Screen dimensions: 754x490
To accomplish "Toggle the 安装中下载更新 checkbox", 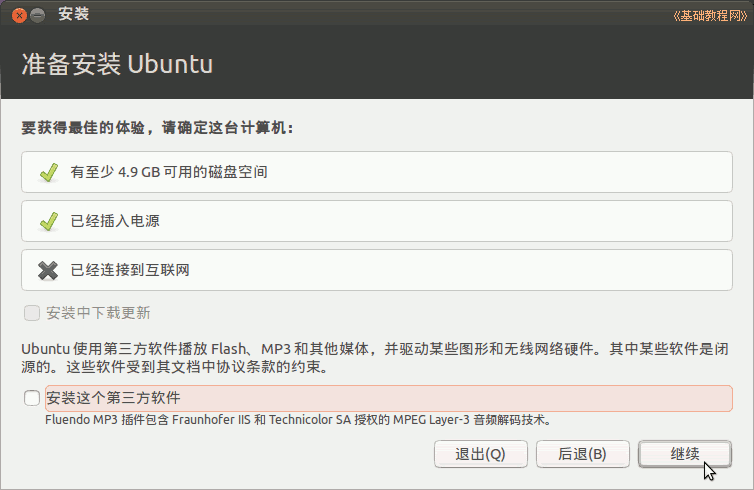I will click(32, 313).
